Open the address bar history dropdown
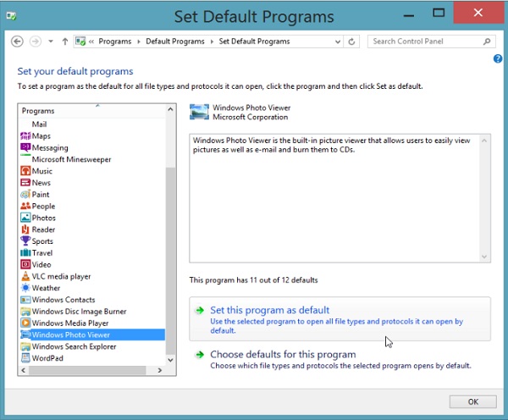 [338, 41]
